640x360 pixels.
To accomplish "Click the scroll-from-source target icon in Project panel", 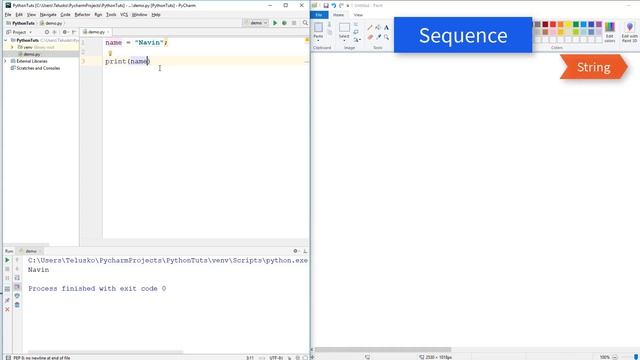I will tap(47, 32).
